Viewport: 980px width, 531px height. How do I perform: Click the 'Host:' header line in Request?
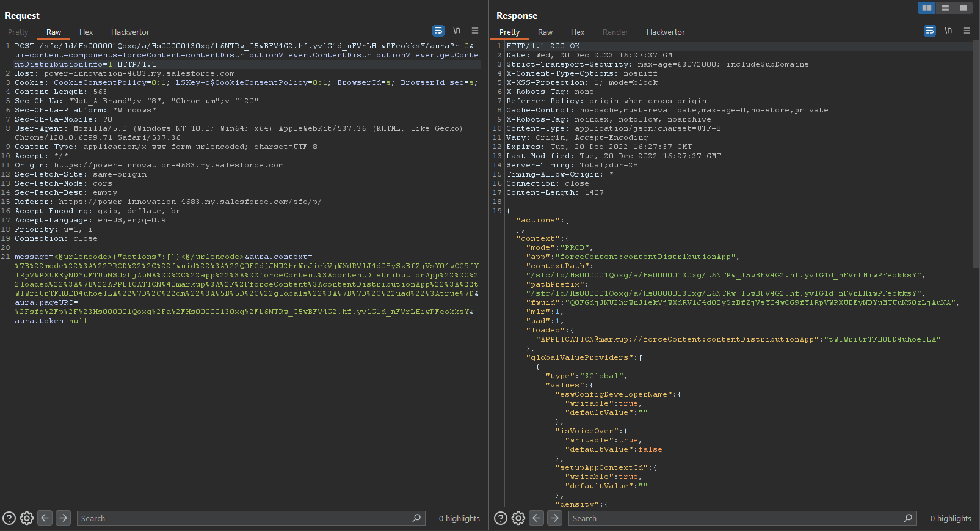[125, 73]
